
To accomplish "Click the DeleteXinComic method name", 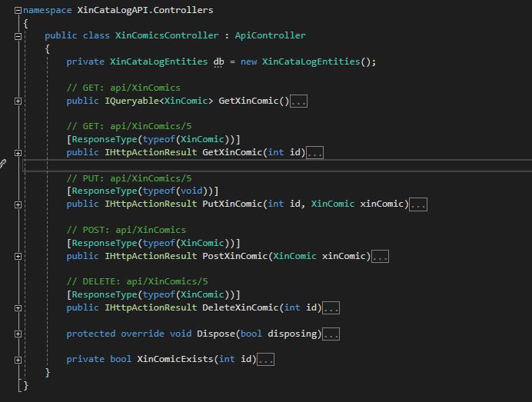I will click(241, 307).
